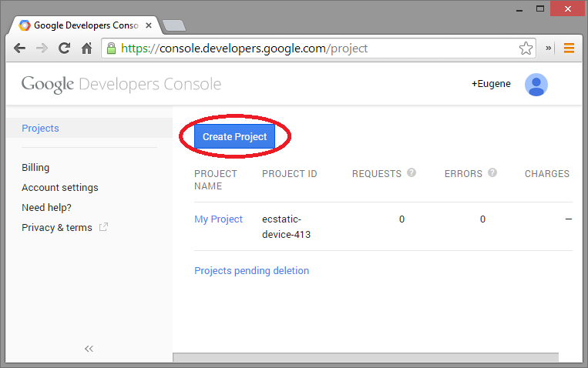Click the PROJECT NAME column header
Viewport: 588px width, 368px height.
[x=216, y=180]
